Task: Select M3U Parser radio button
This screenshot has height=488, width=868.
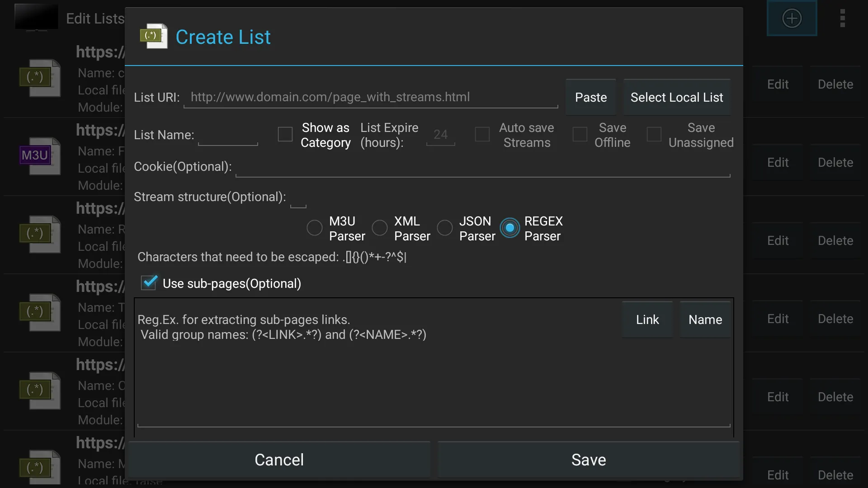Action: [315, 228]
